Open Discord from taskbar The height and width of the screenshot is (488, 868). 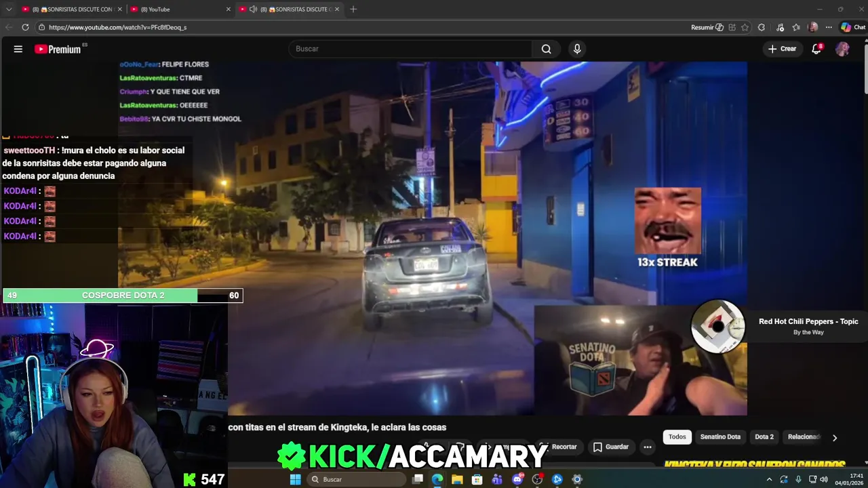(x=517, y=479)
